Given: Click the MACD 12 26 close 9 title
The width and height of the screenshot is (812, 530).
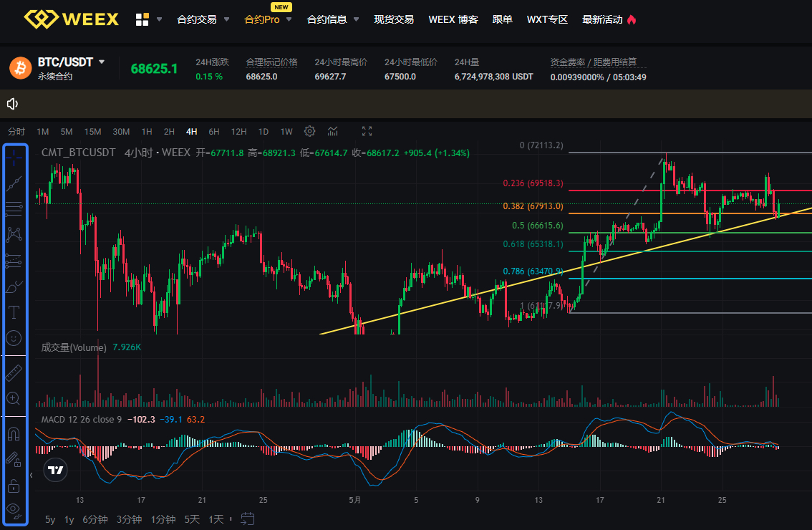Looking at the screenshot, I should coord(82,419).
